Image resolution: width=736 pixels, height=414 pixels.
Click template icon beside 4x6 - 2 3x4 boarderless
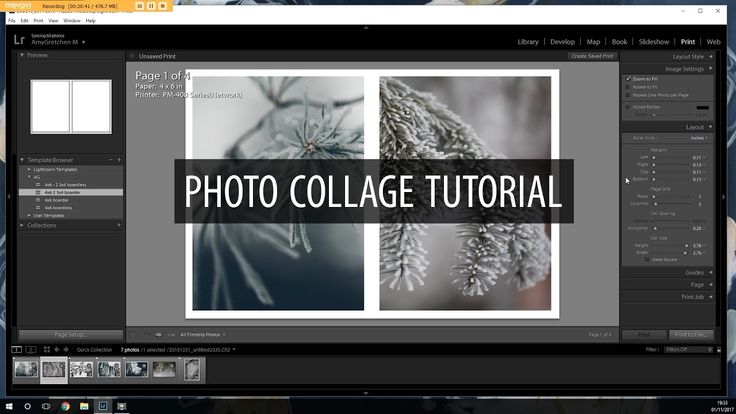click(38, 185)
